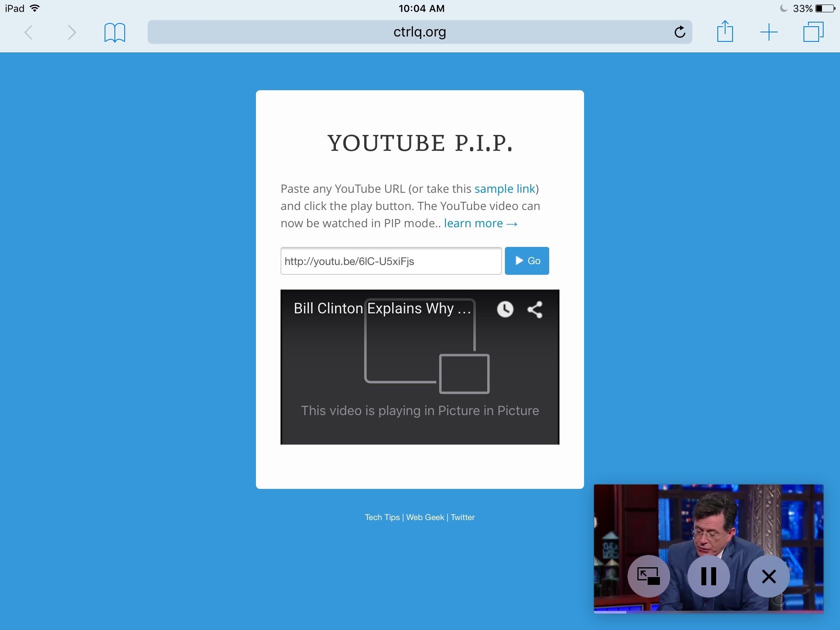The width and height of the screenshot is (840, 630).
Task: Open the Bill Clinton video title
Action: (x=382, y=308)
